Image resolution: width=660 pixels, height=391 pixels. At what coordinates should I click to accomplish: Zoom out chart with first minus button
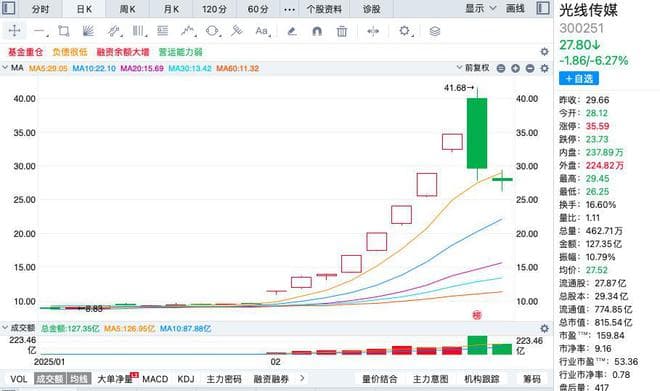click(x=501, y=68)
